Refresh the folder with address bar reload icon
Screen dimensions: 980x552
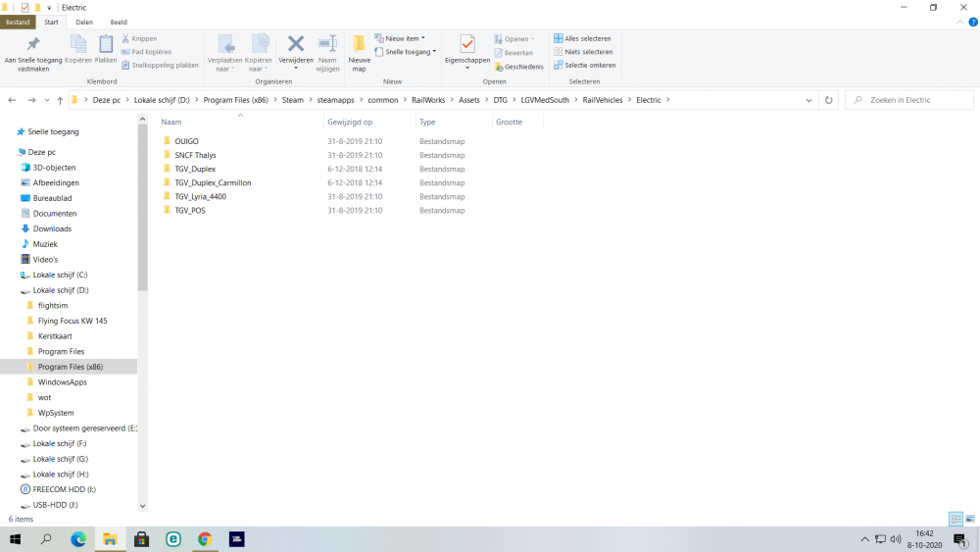pyautogui.click(x=829, y=100)
